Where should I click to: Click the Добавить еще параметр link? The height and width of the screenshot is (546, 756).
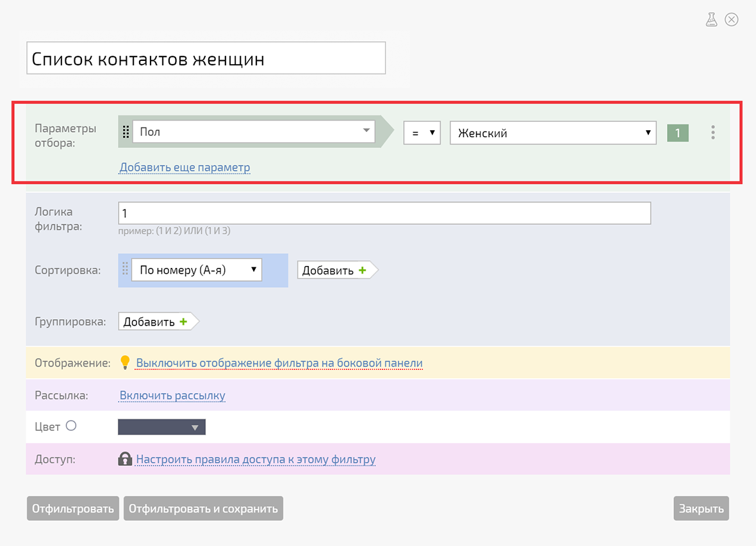coord(185,167)
